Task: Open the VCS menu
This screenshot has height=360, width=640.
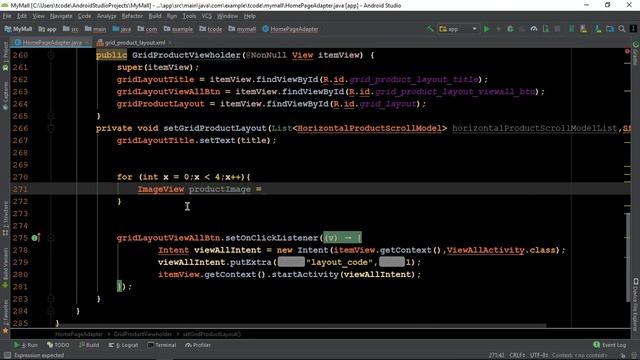Action: click(x=207, y=16)
